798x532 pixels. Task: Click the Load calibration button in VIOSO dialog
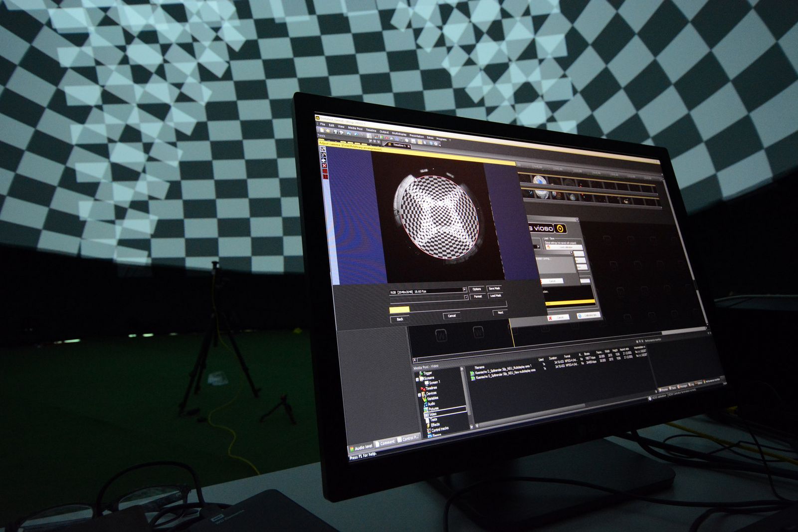564,247
